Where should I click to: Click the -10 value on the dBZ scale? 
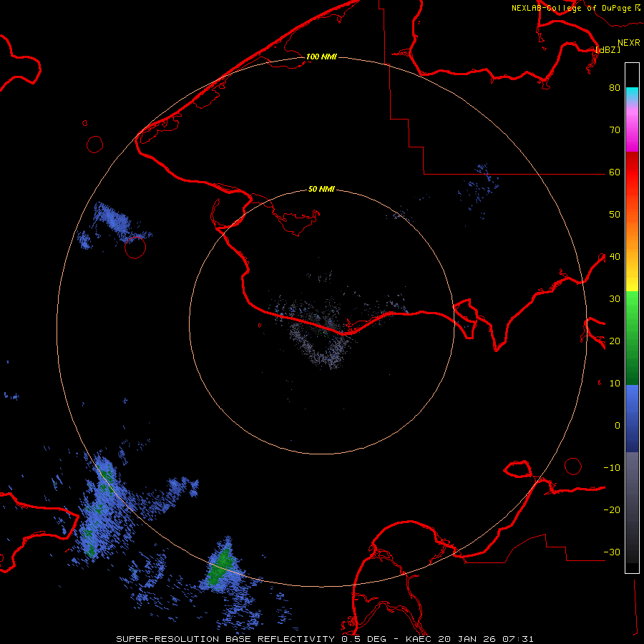point(612,468)
